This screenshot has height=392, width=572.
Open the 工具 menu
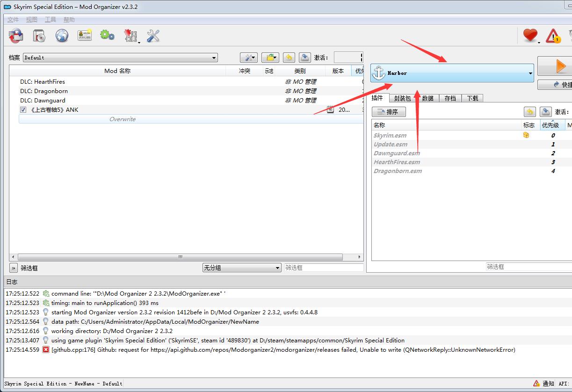coord(50,20)
